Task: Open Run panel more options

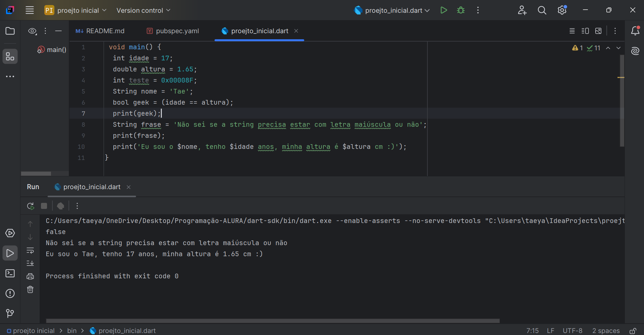Action: [77, 206]
